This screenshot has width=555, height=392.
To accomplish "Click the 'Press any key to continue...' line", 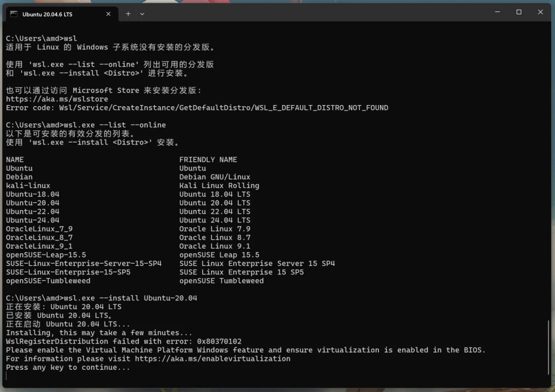I will coord(68,368).
